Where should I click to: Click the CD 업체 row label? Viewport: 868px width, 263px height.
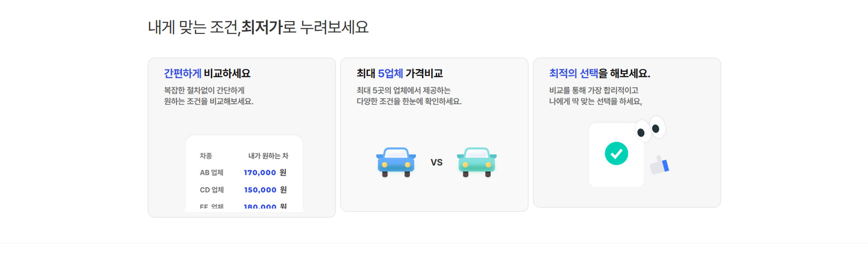coord(212,190)
